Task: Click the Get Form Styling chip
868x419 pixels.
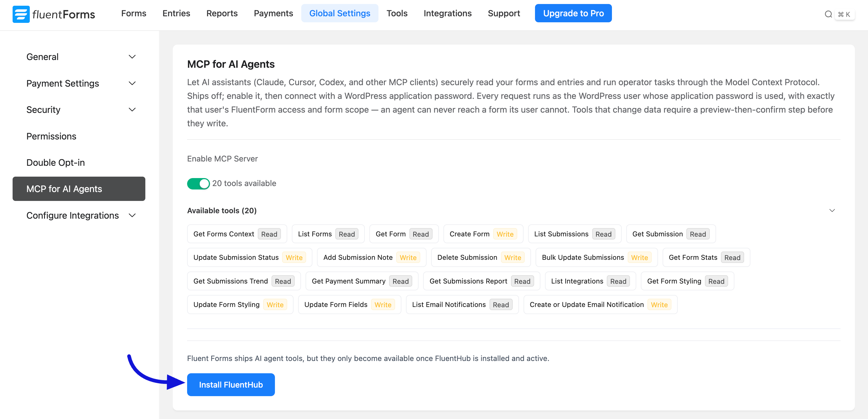Action: click(687, 281)
